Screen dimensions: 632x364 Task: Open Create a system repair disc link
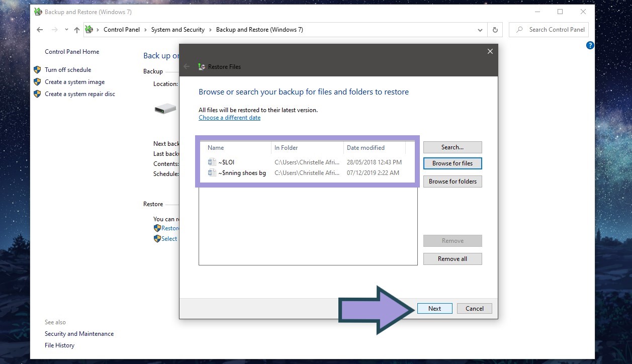point(80,94)
